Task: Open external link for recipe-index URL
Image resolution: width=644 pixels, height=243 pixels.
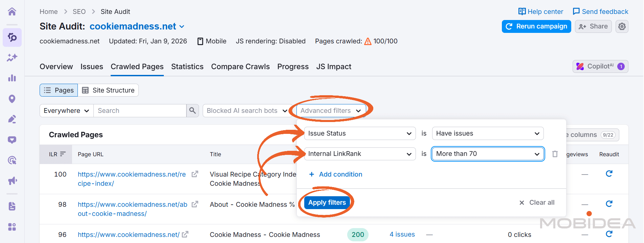Action: 195,174
